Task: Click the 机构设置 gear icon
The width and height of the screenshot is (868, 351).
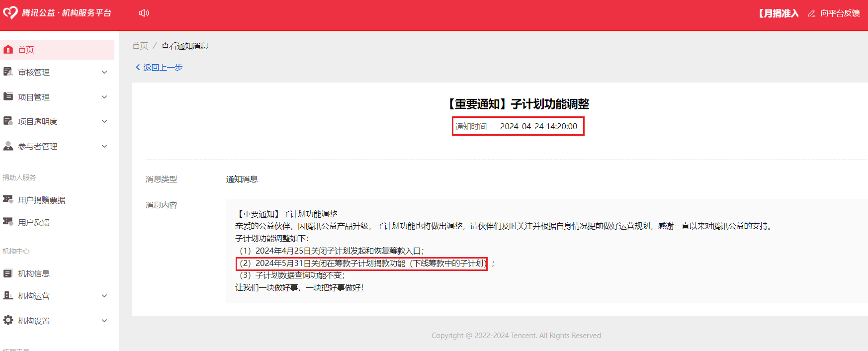Action: (8, 321)
